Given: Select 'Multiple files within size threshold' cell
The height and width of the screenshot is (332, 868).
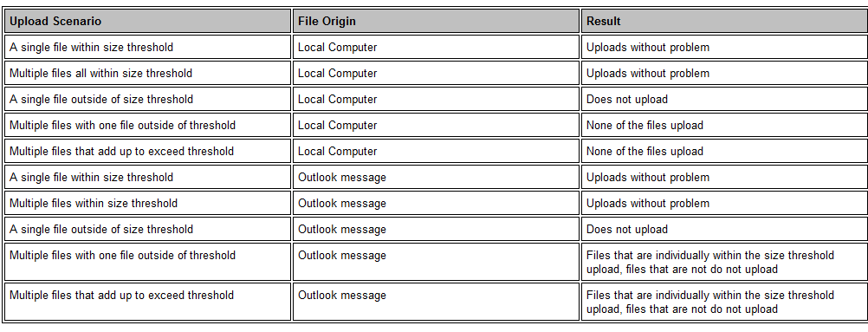Looking at the screenshot, I should tap(147, 204).
